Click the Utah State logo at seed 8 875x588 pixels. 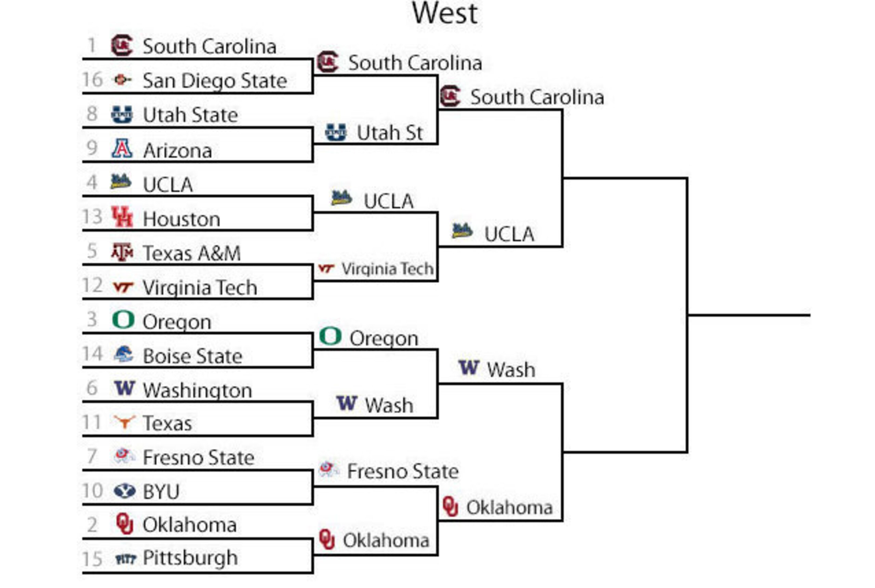[x=122, y=114]
